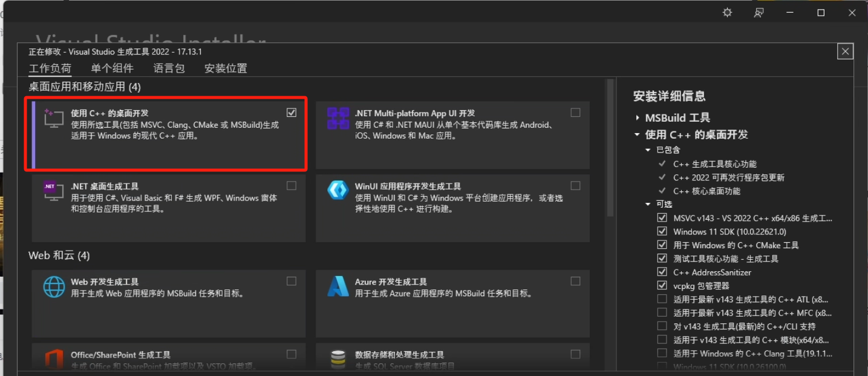This screenshot has height=376, width=868.
Task: Click C++ 生成工具核心功能 included item
Action: (714, 164)
